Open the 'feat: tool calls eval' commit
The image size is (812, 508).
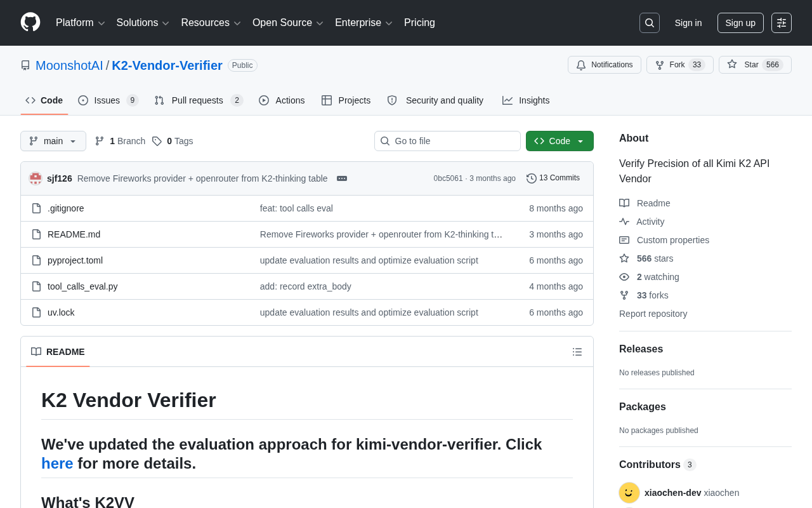[296, 208]
